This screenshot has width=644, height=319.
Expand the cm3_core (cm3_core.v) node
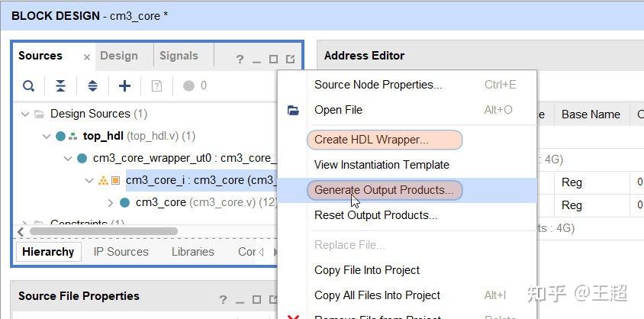(x=111, y=203)
